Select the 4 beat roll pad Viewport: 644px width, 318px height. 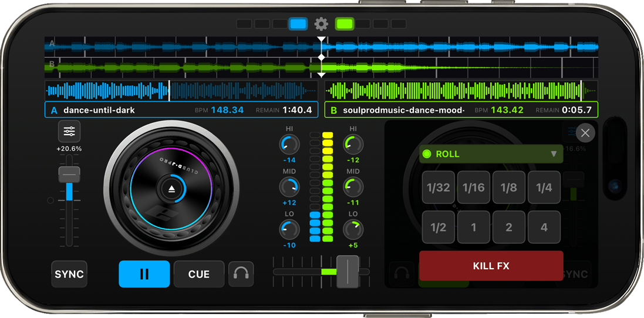coord(544,227)
